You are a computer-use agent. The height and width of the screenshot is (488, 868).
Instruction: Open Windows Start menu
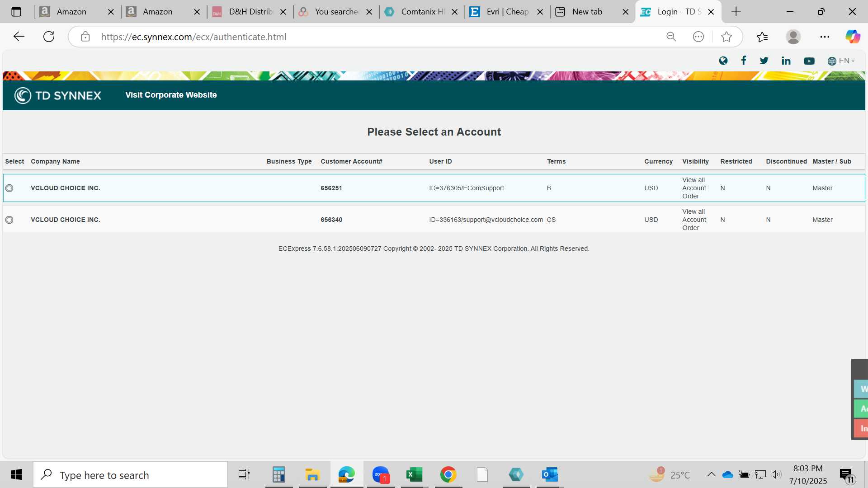pos(16,474)
